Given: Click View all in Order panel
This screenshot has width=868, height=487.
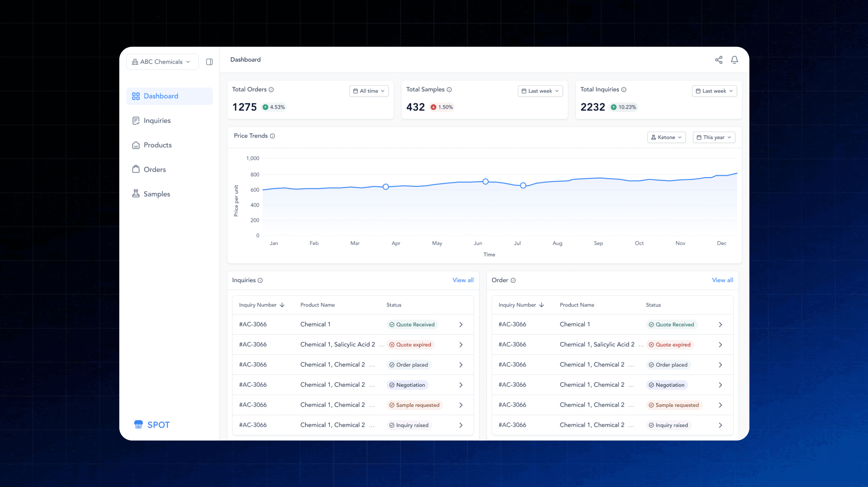Looking at the screenshot, I should (723, 280).
